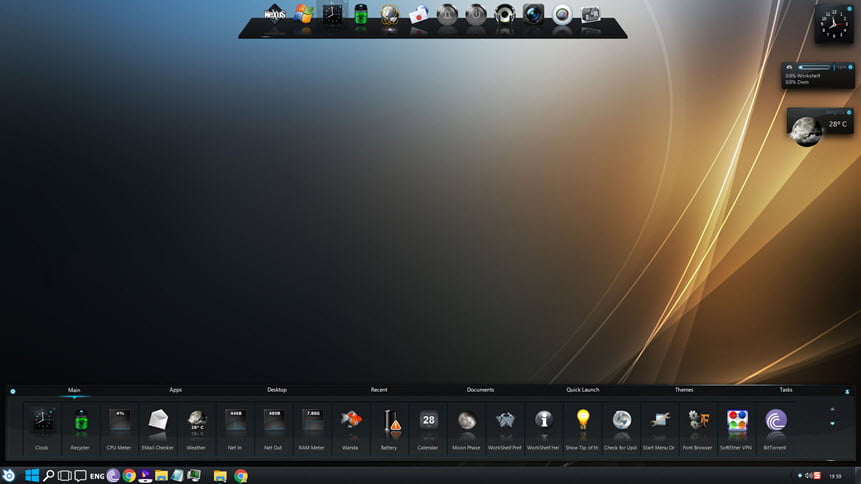The height and width of the screenshot is (484, 861).
Task: Switch to the Tasks tab
Action: click(786, 390)
